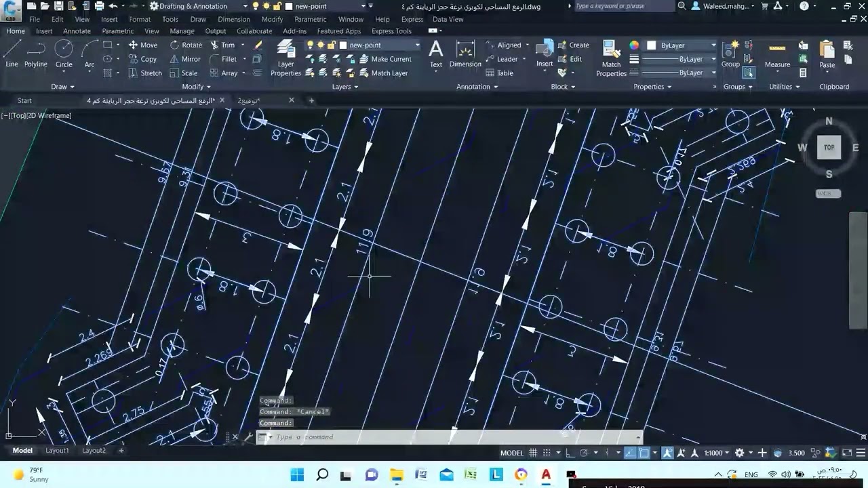This screenshot has width=868, height=488.
Task: Click the Insert block tool
Action: (545, 54)
